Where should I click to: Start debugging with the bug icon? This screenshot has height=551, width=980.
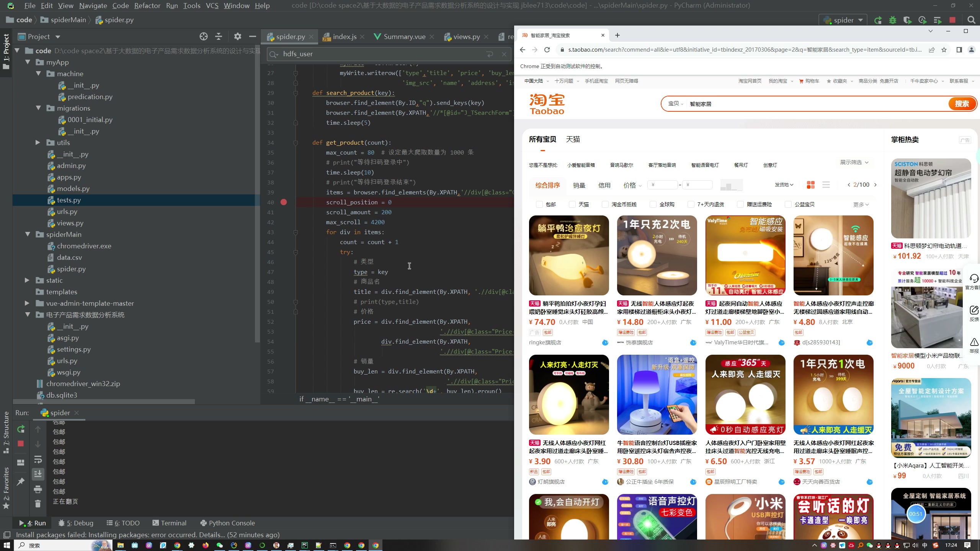[x=893, y=20]
